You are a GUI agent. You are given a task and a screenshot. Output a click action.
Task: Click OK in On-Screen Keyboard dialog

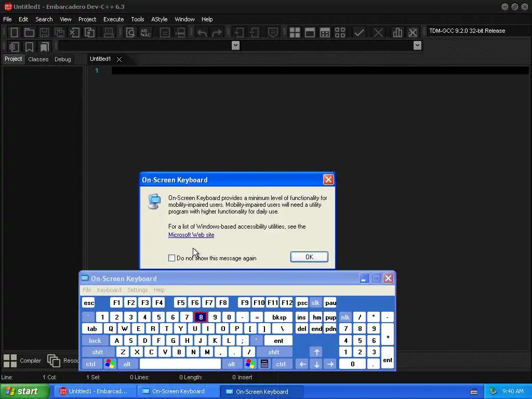pyautogui.click(x=309, y=257)
